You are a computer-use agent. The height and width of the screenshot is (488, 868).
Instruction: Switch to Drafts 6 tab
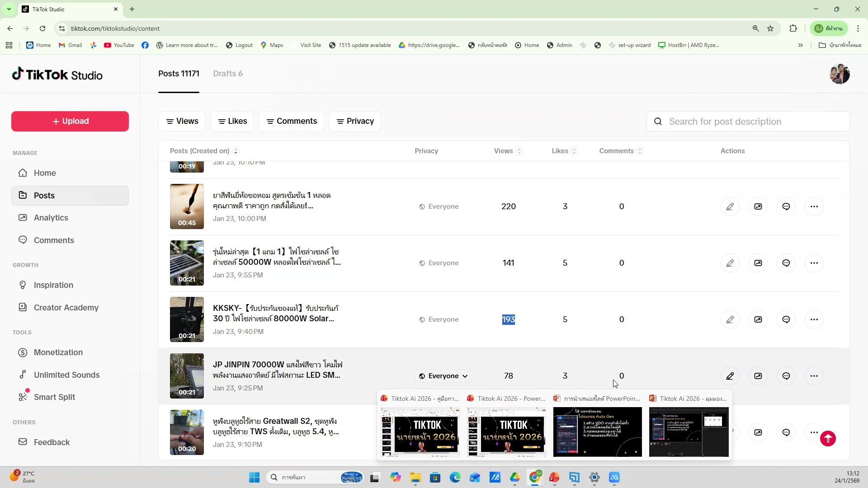point(228,74)
